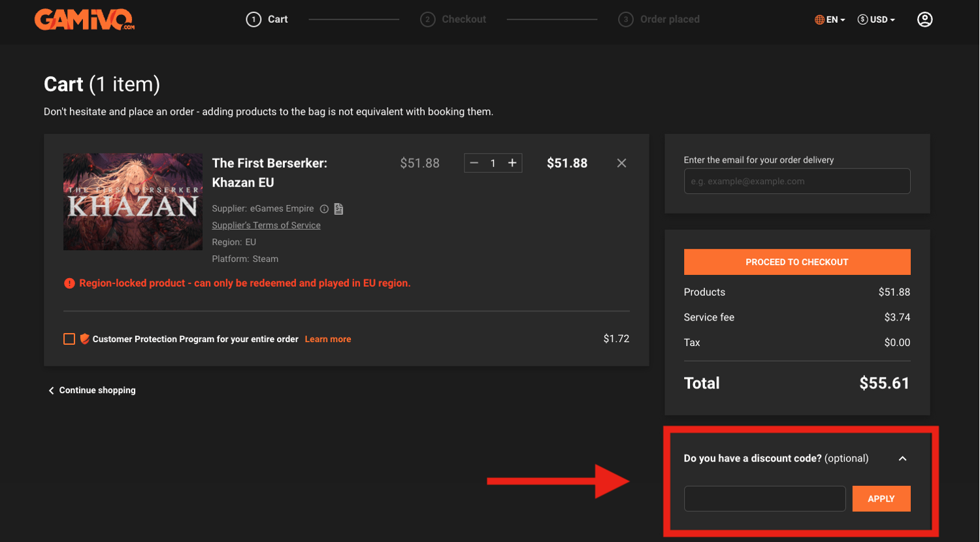Screen dimensions: 980x542
Task: Open the EN language dropdown
Action: tap(830, 20)
